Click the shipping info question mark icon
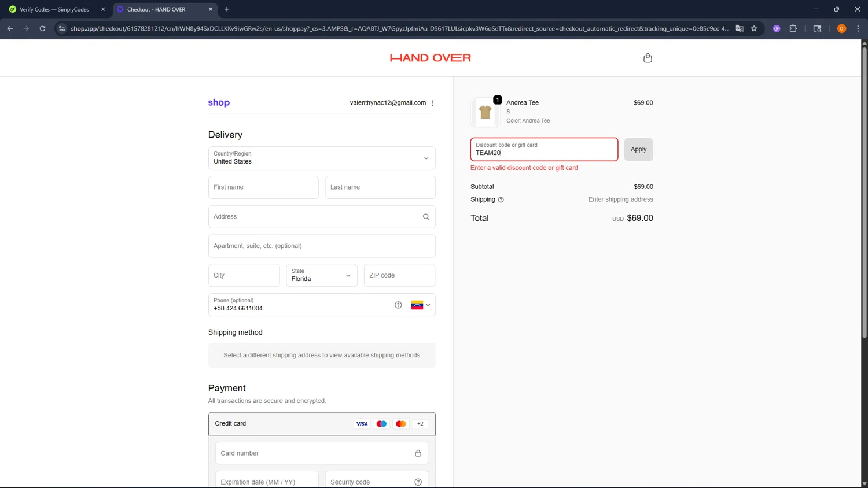Viewport: 868px width, 488px height. (501, 200)
